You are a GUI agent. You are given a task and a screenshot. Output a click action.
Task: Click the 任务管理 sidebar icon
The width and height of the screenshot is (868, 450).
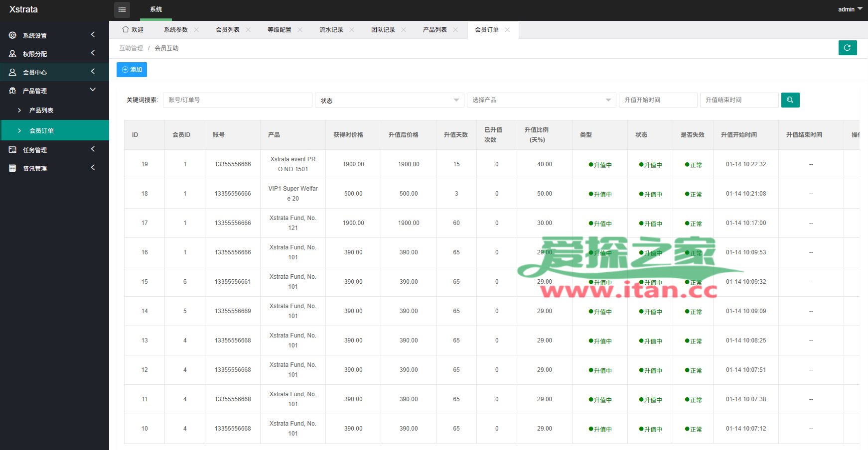point(12,150)
